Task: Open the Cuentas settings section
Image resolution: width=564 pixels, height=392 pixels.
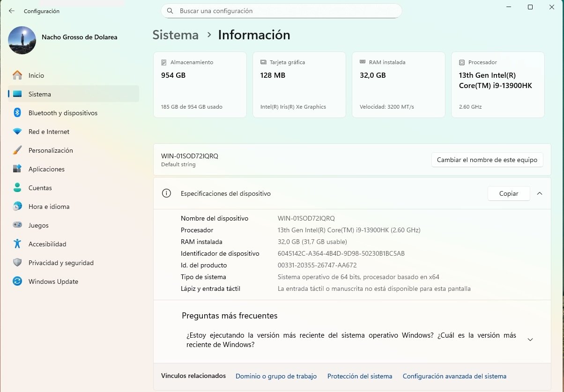Action: click(40, 188)
